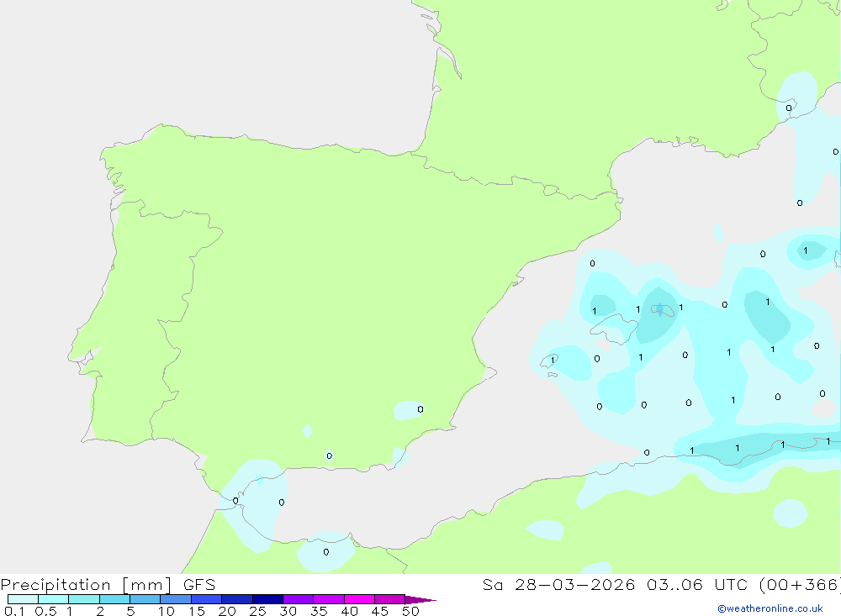Click the 15–20 mm royal blue legend swatch
Viewport: 841px width, 616px height.
pyautogui.click(x=207, y=599)
